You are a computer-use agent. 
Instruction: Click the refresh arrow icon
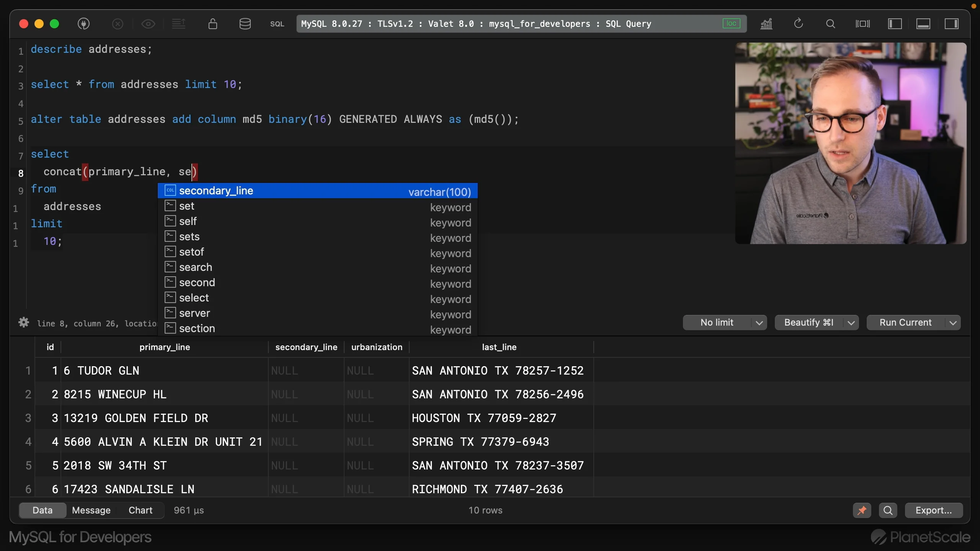point(798,24)
